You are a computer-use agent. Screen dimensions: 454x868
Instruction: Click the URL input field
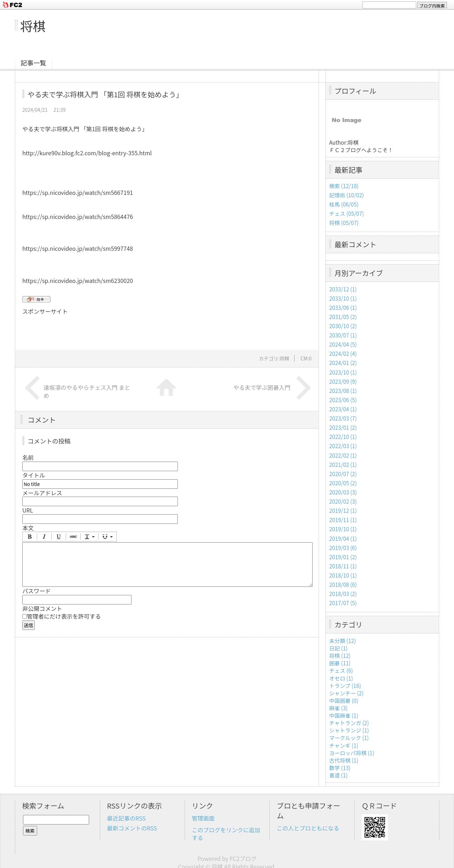coord(100,519)
